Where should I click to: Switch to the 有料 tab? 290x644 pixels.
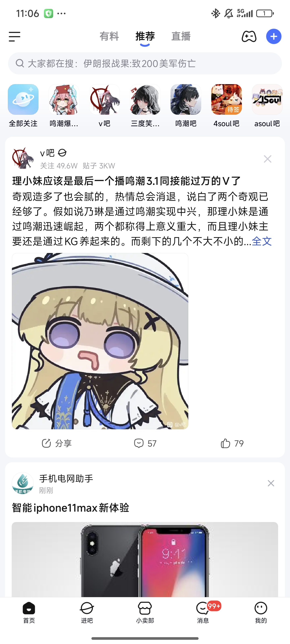[x=109, y=36]
